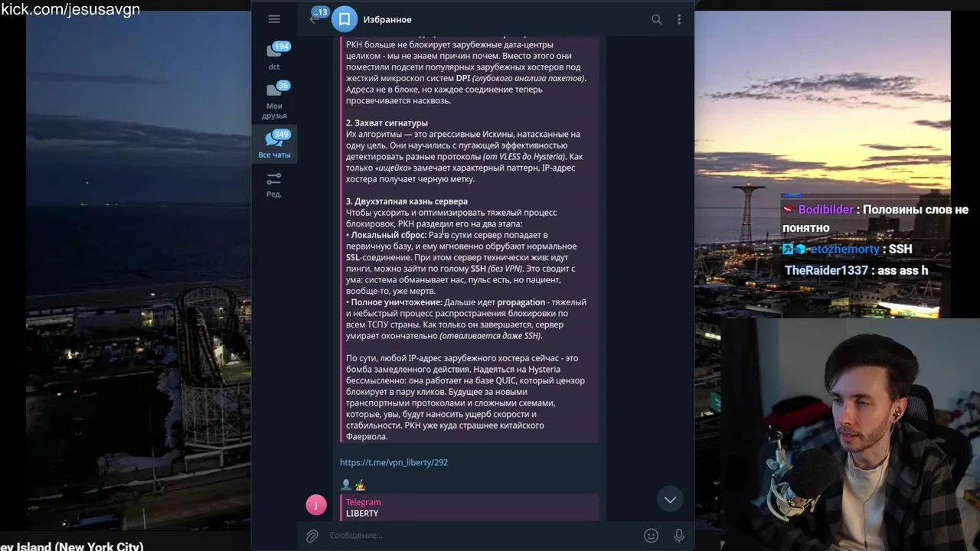Click the heading 2. Захват сигнатуры

[387, 123]
